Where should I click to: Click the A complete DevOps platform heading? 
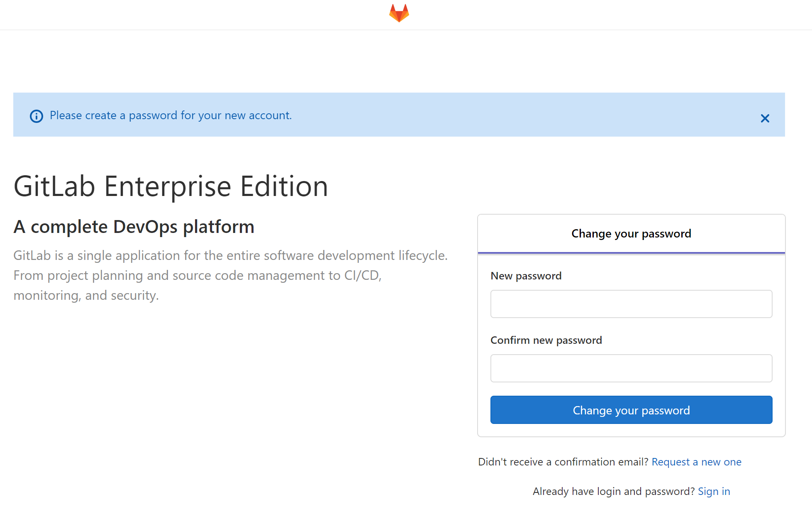pos(134,227)
